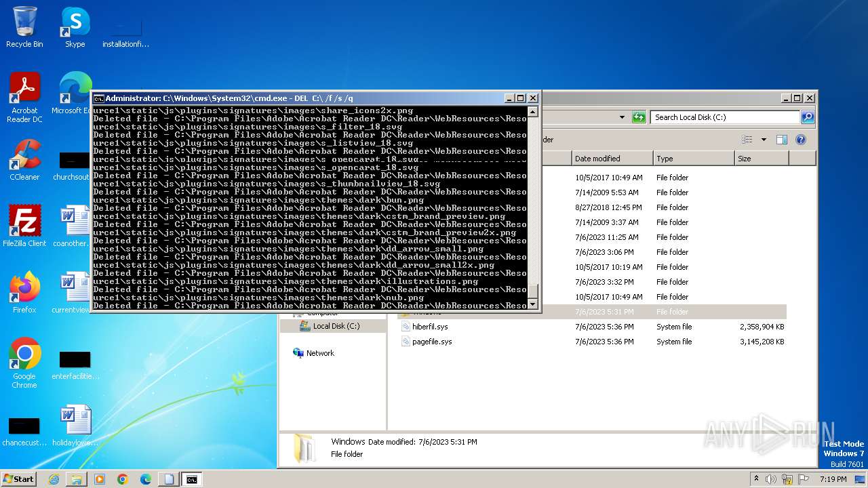868x488 pixels.
Task: Maximize the Explorer window
Action: (x=797, y=98)
